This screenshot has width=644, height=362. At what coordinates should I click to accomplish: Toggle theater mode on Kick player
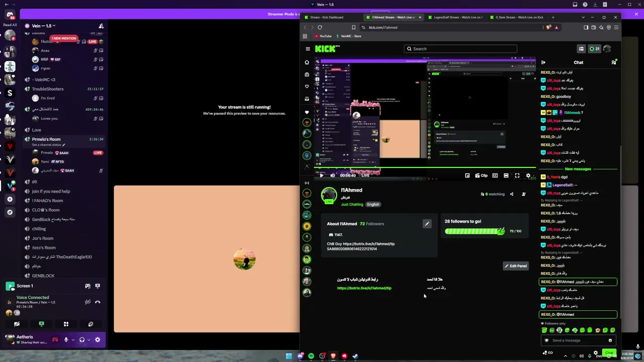[506, 175]
